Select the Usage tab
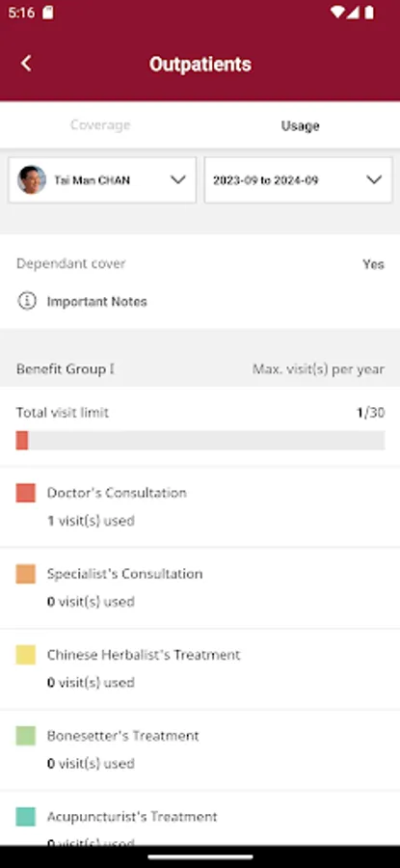This screenshot has width=400, height=868. tap(300, 125)
